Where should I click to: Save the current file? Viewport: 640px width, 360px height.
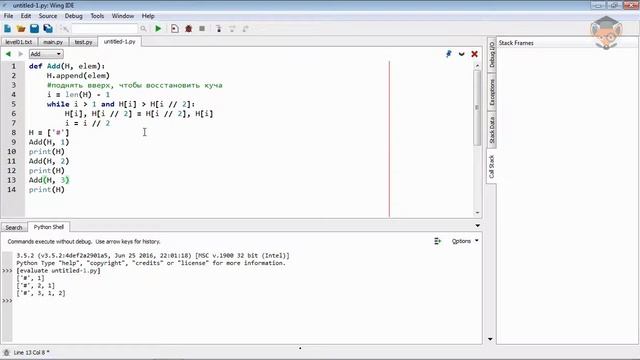point(34,29)
